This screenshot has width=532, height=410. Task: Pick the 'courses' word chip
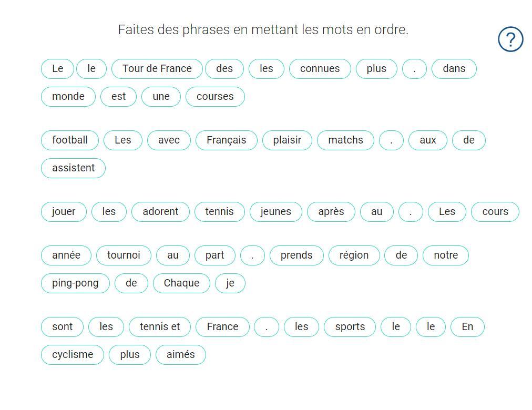coord(215,97)
